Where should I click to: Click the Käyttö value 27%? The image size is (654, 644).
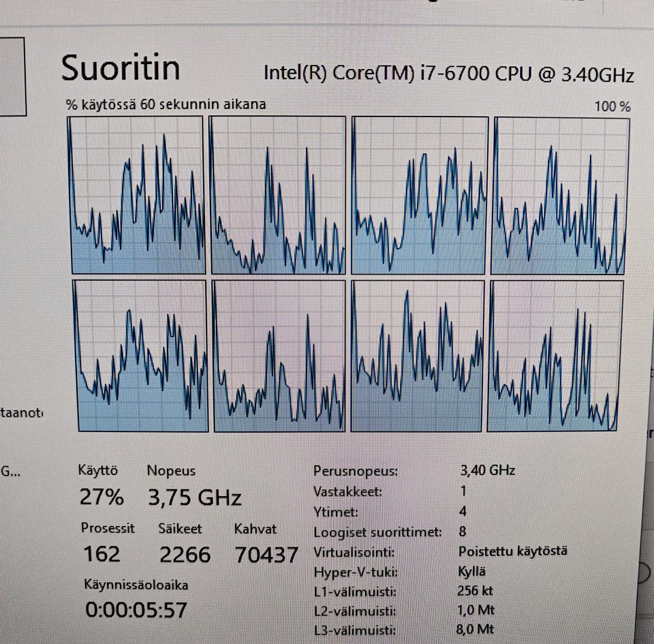(102, 497)
